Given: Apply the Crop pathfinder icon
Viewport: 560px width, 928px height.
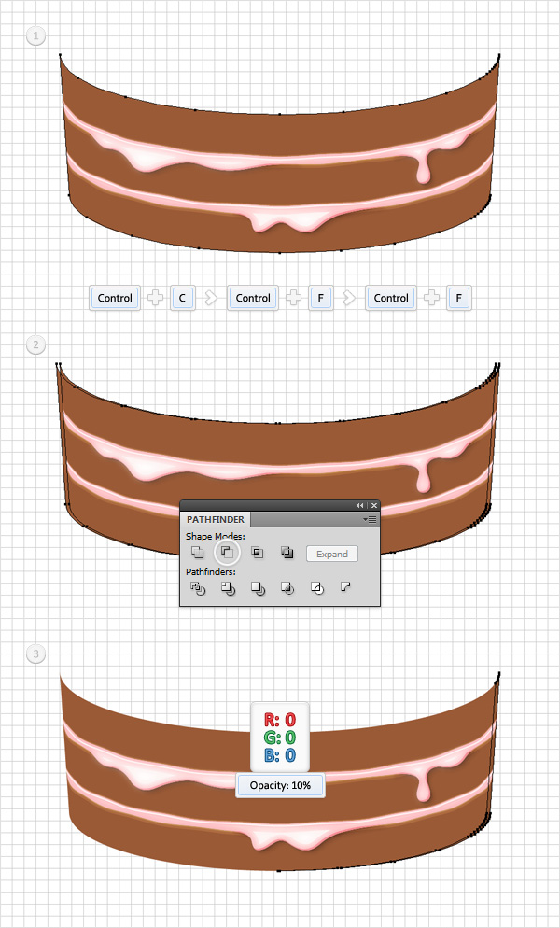Looking at the screenshot, I should (287, 587).
